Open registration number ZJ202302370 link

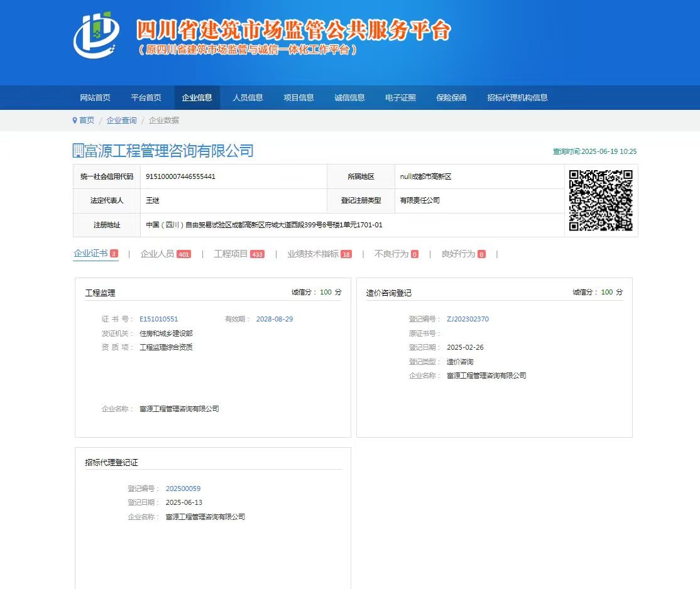(x=468, y=319)
